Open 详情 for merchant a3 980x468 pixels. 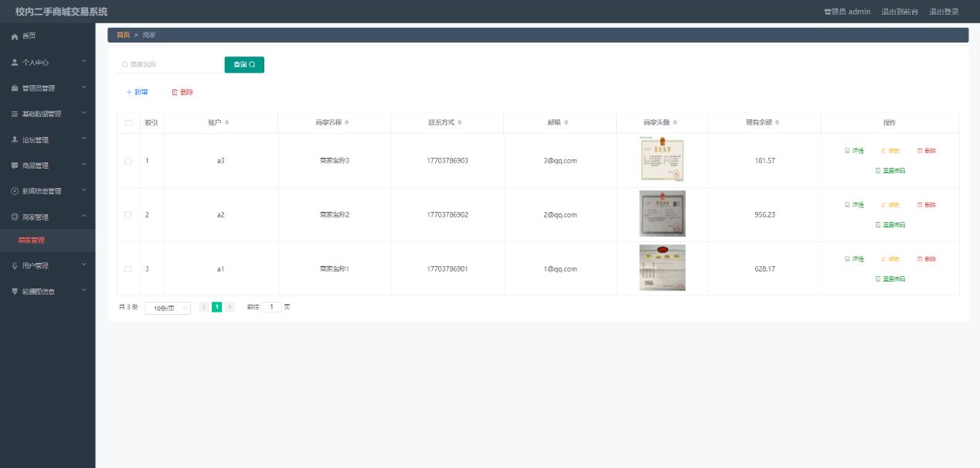[854, 151]
